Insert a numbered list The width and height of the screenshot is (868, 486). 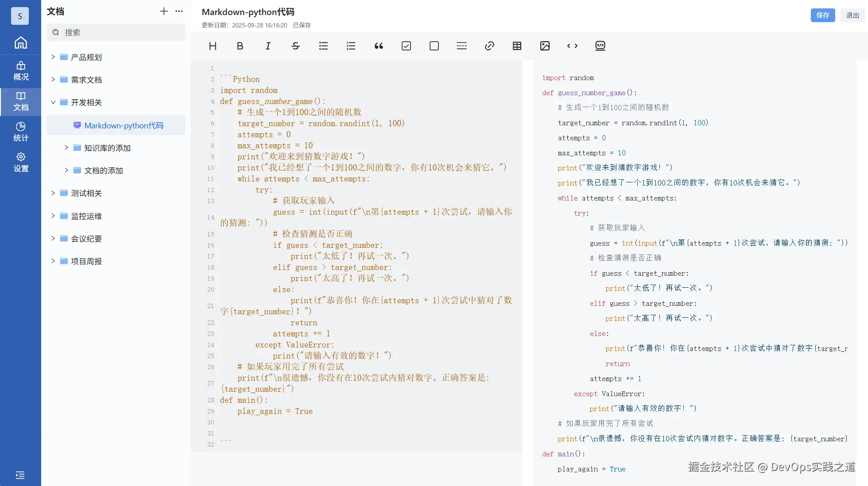pos(351,46)
